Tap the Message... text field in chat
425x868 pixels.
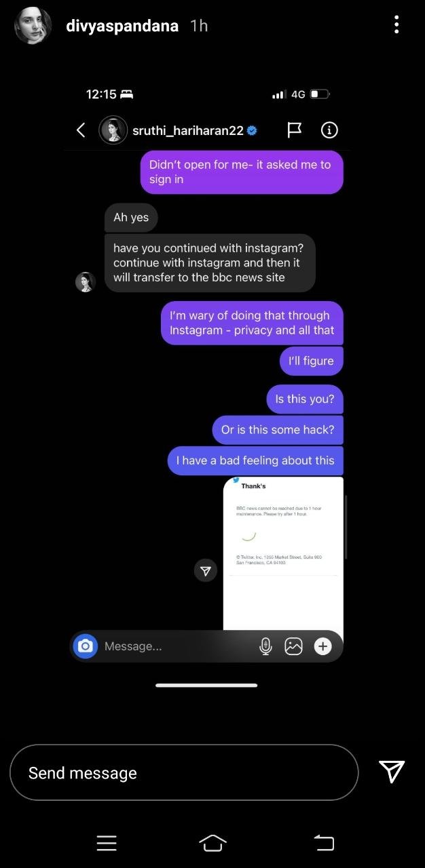pos(177,646)
